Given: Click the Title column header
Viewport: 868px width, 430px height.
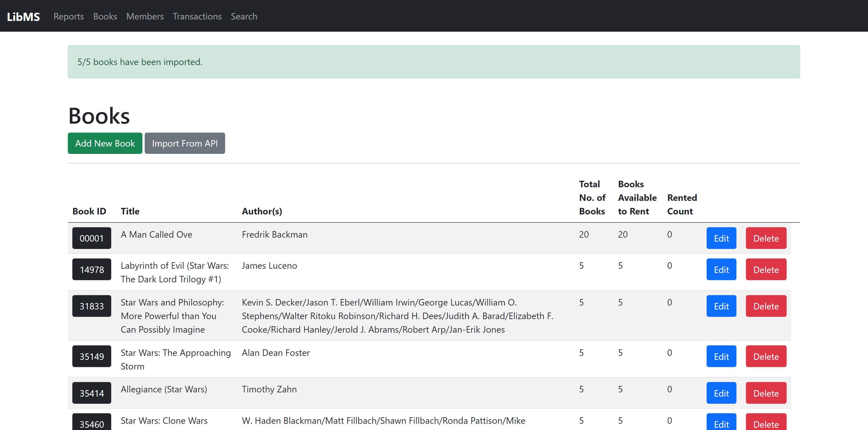Looking at the screenshot, I should [130, 211].
